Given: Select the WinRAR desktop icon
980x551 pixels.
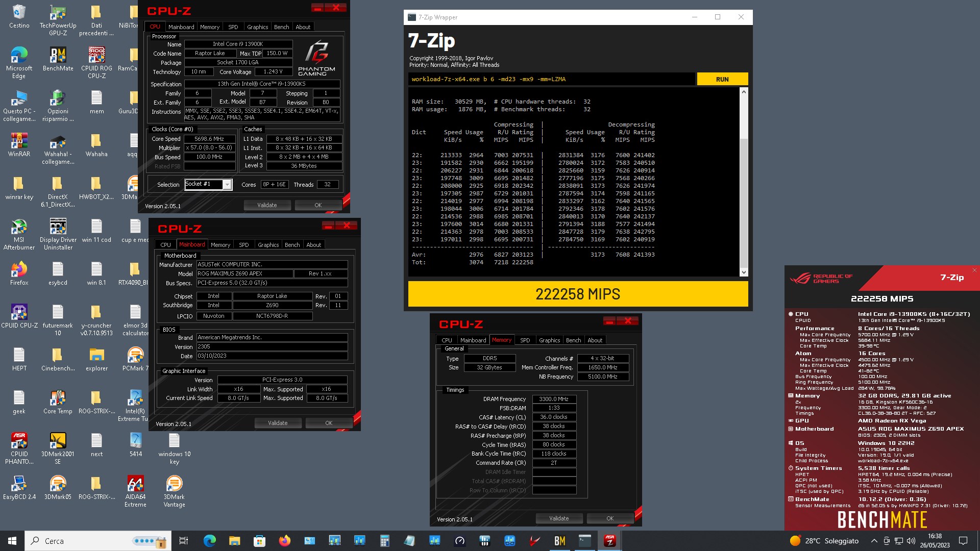Looking at the screenshot, I should point(19,145).
